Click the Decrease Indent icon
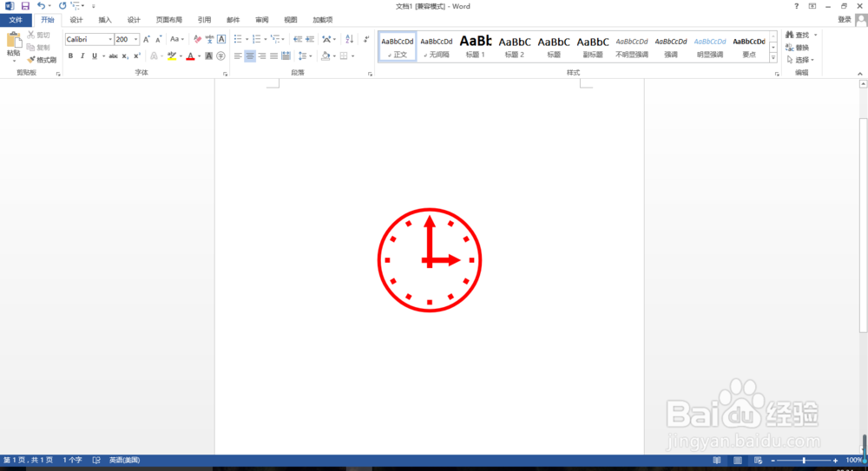This screenshot has height=471, width=868. [x=297, y=39]
